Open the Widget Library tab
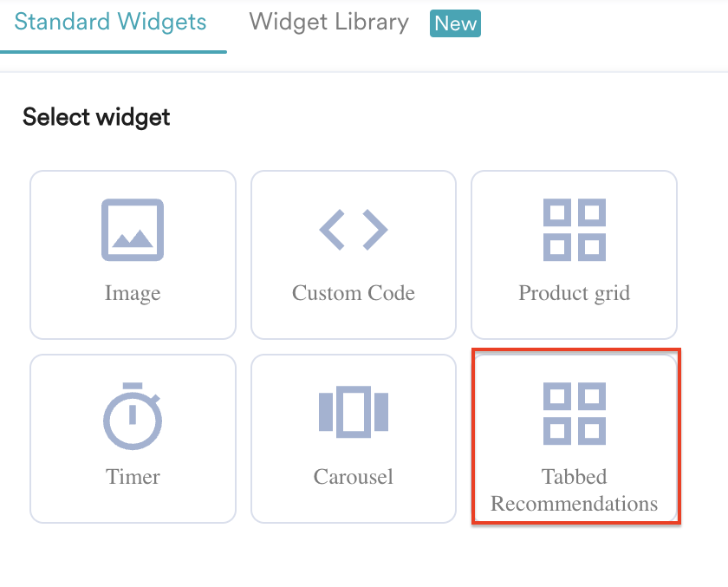This screenshot has height=587, width=728. pos(328,22)
